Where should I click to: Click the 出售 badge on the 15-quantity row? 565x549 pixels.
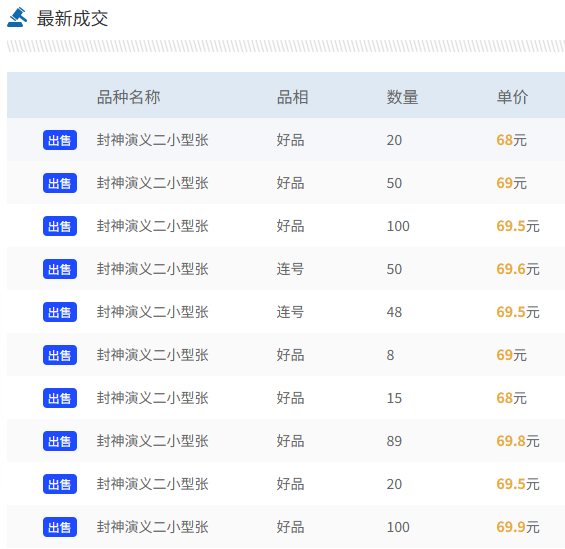point(60,398)
